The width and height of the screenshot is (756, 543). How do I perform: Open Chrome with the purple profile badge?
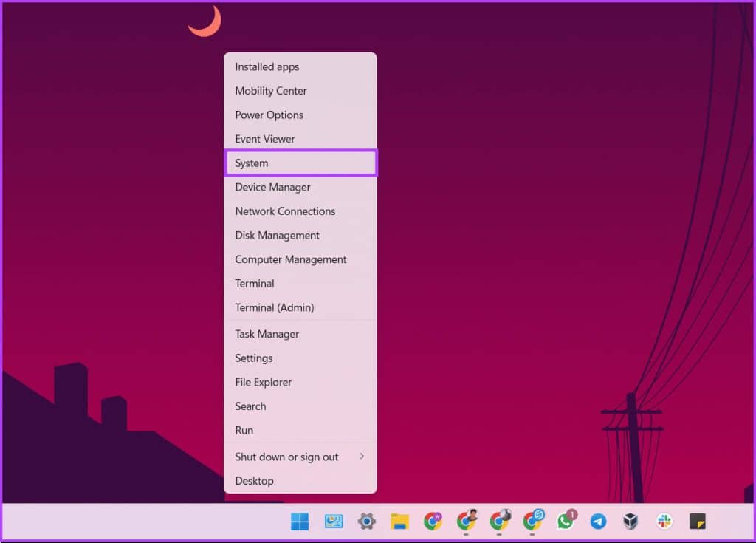pos(433,522)
